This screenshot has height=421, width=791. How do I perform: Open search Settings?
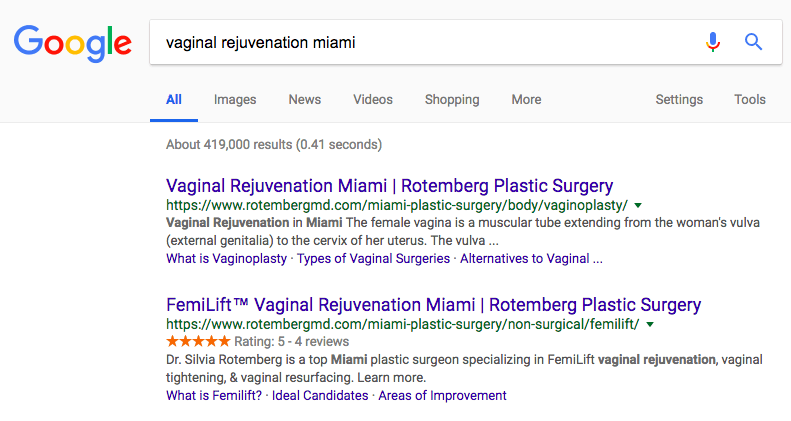[679, 100]
